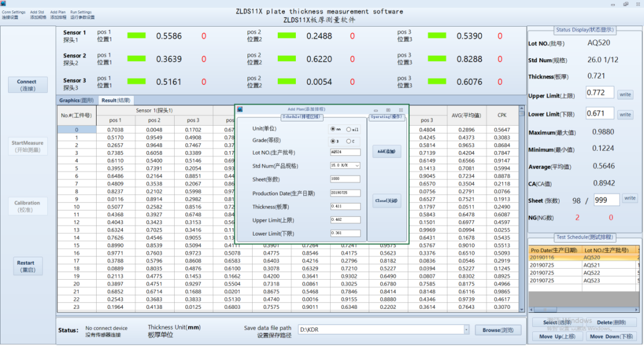Viewport: 644px width, 346px height.
Task: Close the Add Plan dialog with X icon
Action: click(x=401, y=110)
